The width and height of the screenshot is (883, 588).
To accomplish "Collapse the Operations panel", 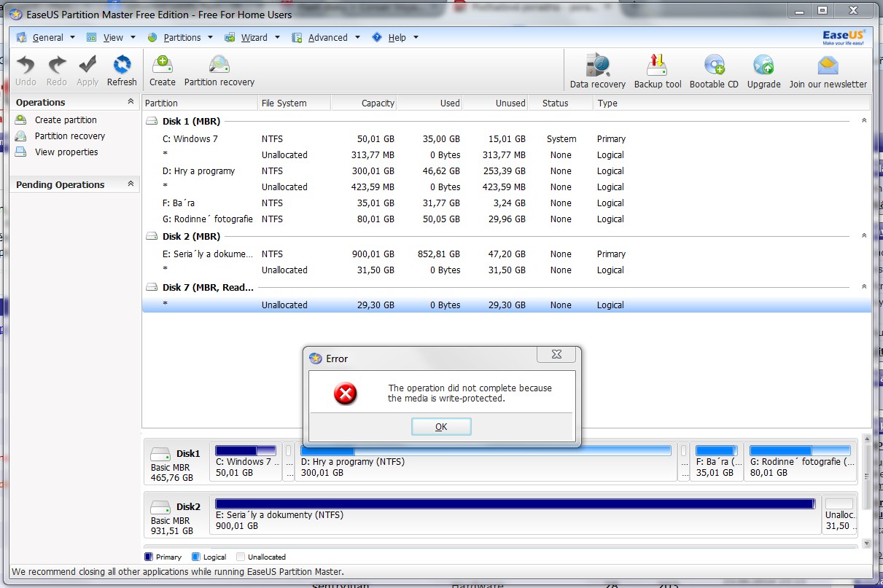I will (131, 102).
